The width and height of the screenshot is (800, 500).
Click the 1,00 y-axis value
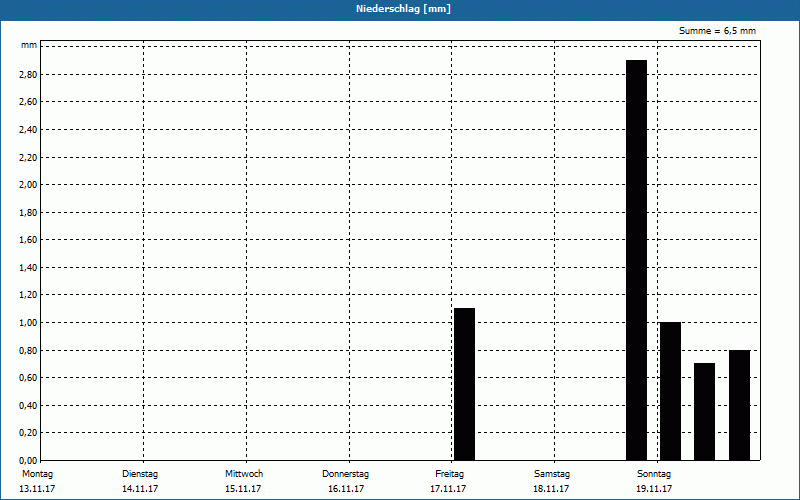(x=28, y=322)
